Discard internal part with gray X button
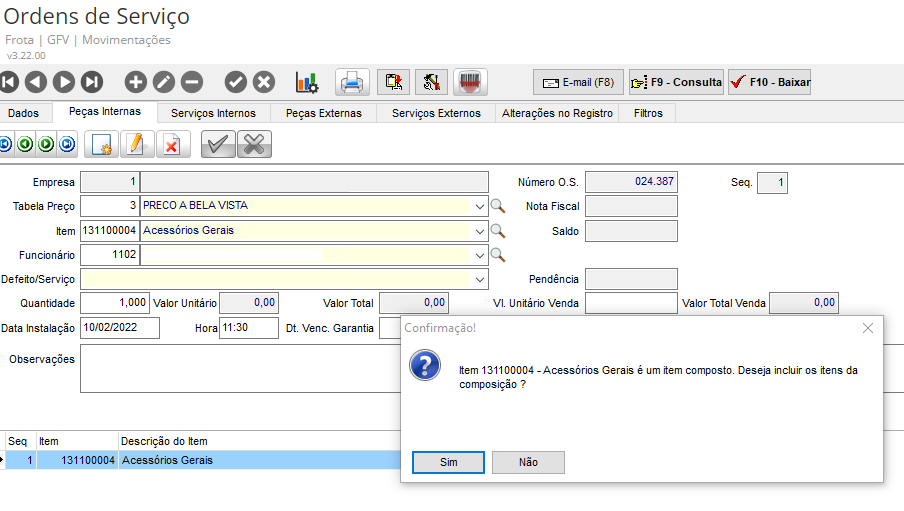 click(254, 144)
